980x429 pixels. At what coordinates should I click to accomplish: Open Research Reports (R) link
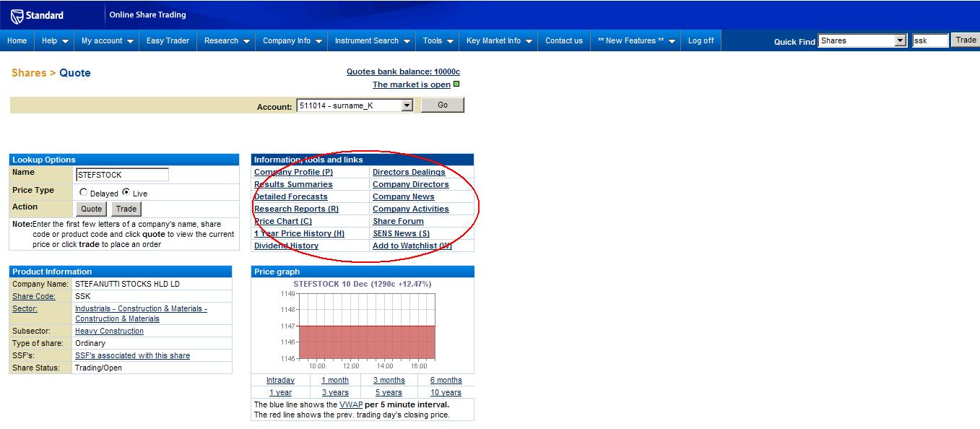296,209
